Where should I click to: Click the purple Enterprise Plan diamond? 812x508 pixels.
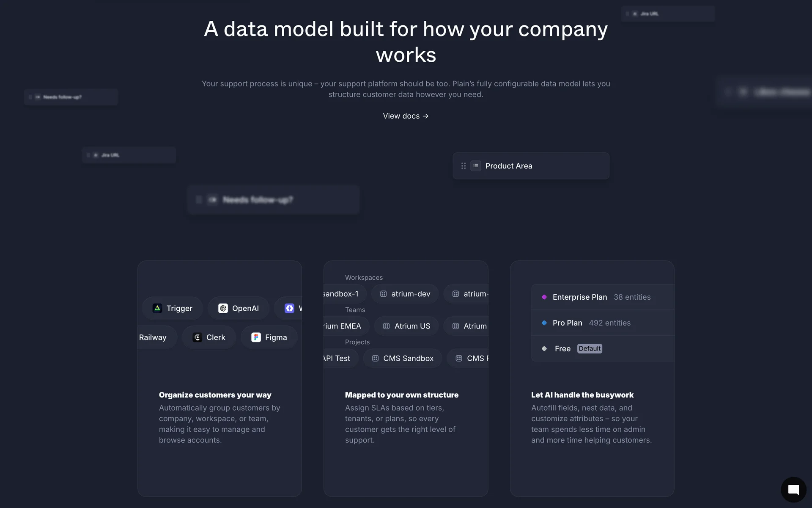[544, 297]
